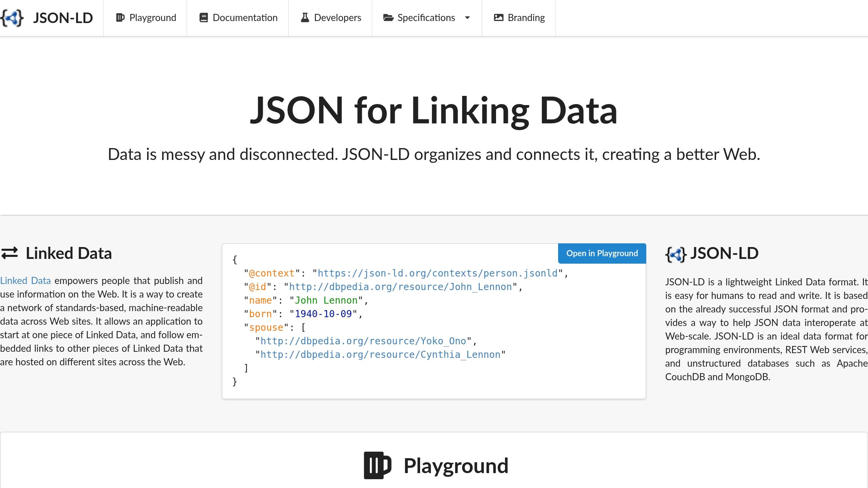Click the 'Data is messy and disconnected' tagline
The image size is (868, 488).
[434, 154]
